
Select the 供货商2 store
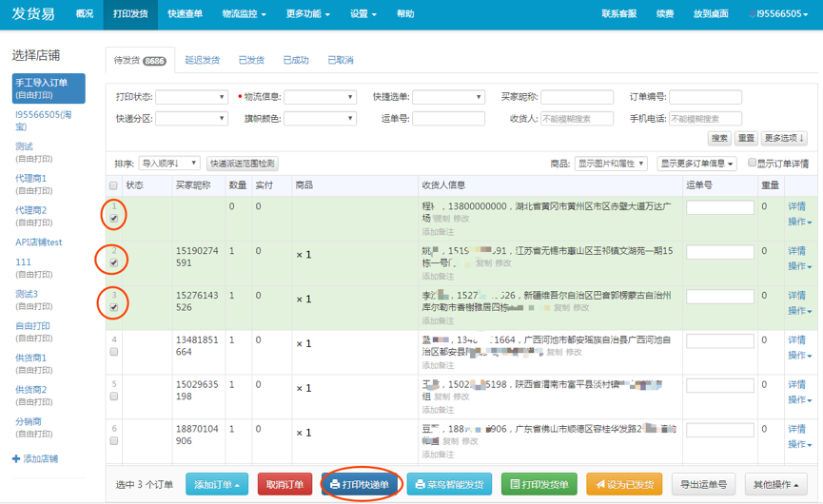(x=33, y=396)
